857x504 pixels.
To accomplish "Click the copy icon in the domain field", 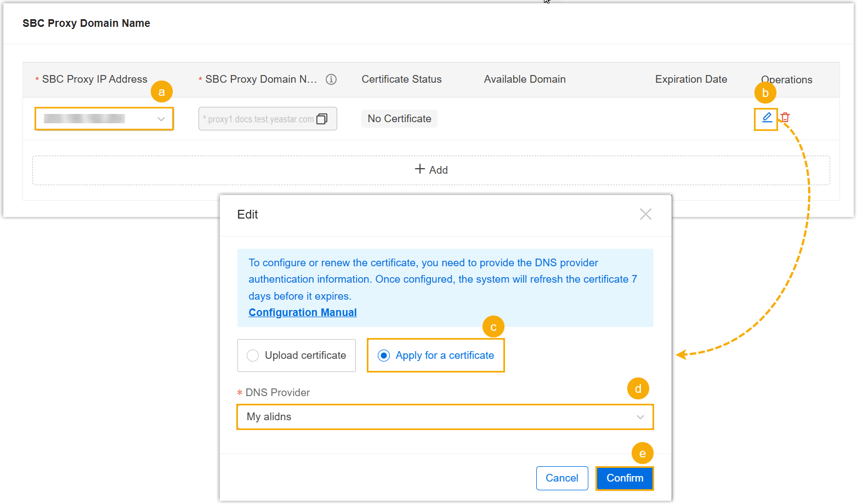I will [x=322, y=119].
